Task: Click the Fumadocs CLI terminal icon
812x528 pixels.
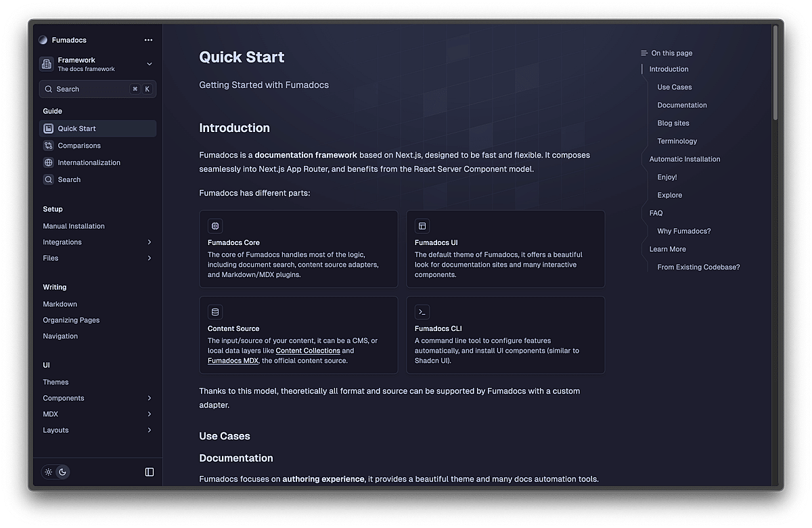Action: pos(422,312)
